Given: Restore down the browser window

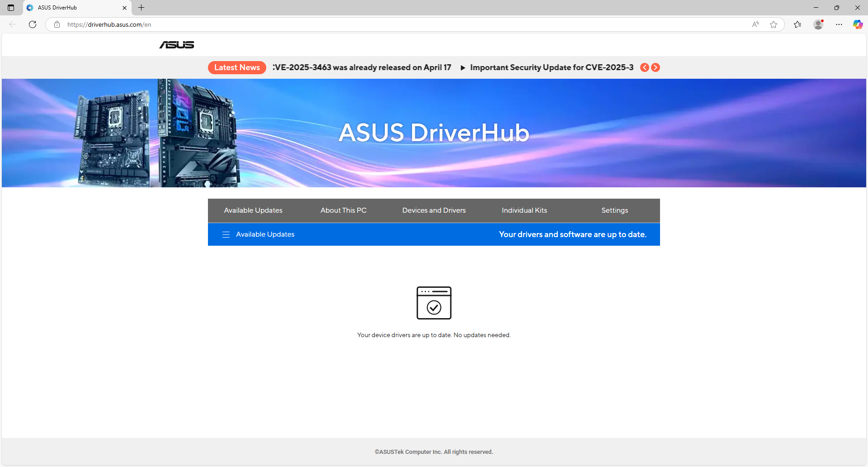Looking at the screenshot, I should pyautogui.click(x=837, y=8).
